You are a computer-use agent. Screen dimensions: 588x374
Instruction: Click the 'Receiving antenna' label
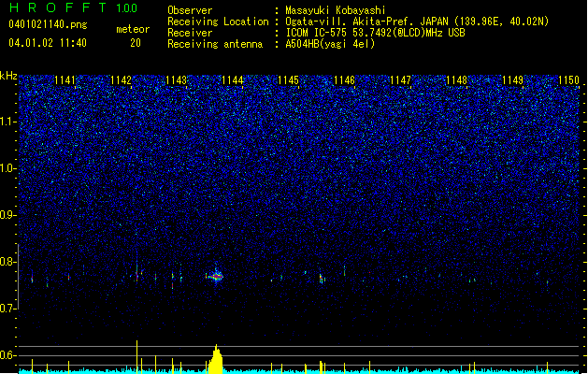(215, 44)
